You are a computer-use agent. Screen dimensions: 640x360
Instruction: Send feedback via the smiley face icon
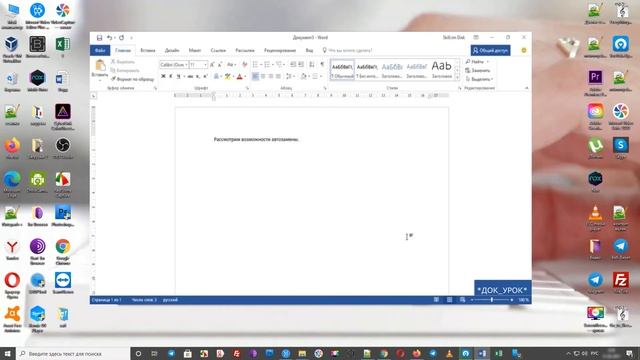point(524,50)
